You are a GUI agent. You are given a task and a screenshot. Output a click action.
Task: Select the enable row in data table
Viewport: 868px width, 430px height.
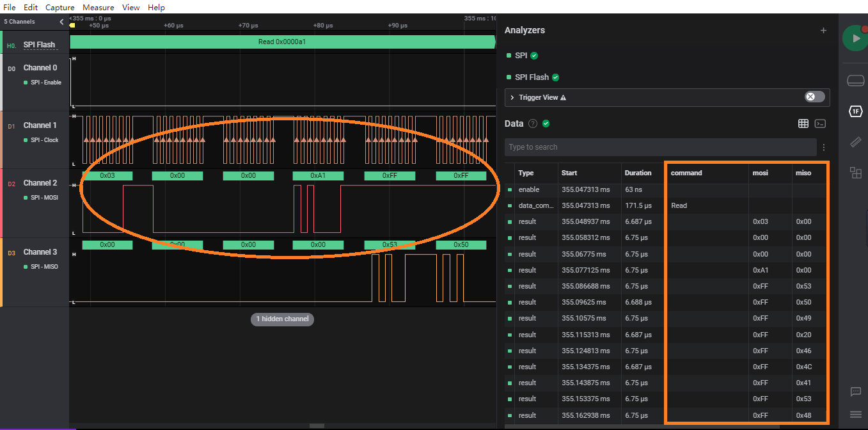pyautogui.click(x=666, y=189)
